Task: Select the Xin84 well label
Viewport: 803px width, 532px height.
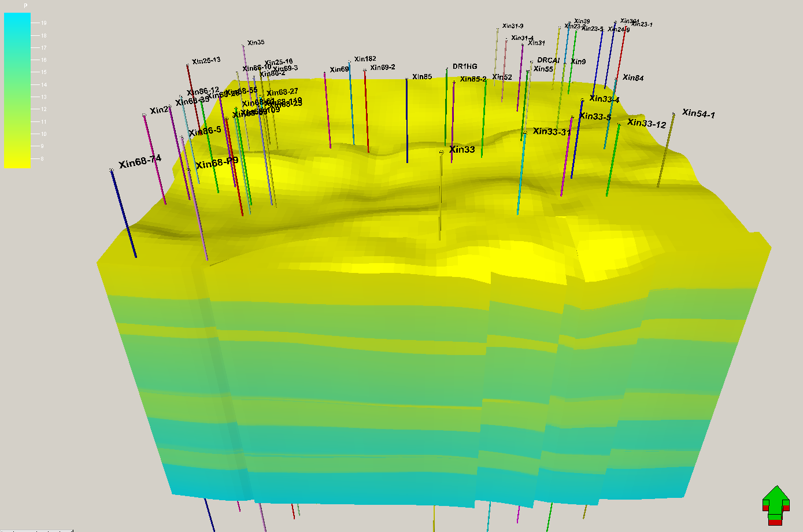Action: (x=633, y=77)
